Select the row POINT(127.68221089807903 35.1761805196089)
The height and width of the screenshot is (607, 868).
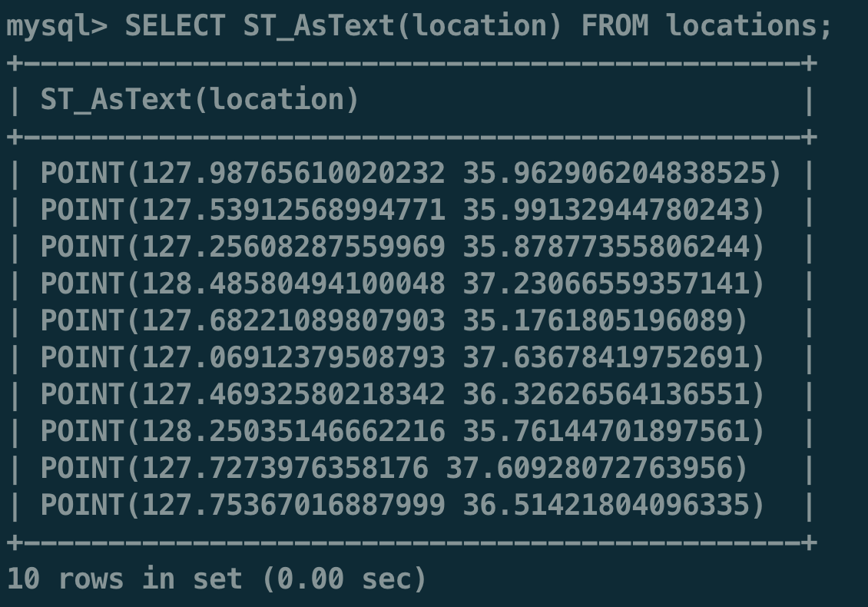[394, 320]
